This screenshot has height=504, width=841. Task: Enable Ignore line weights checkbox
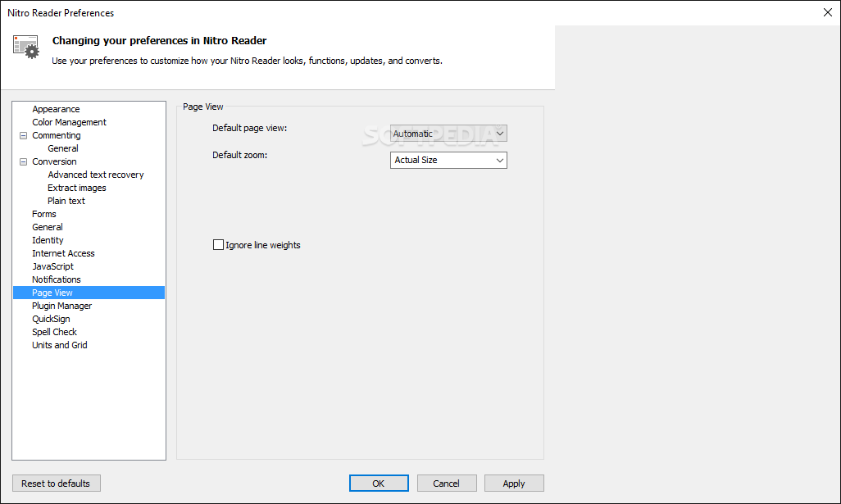[218, 245]
